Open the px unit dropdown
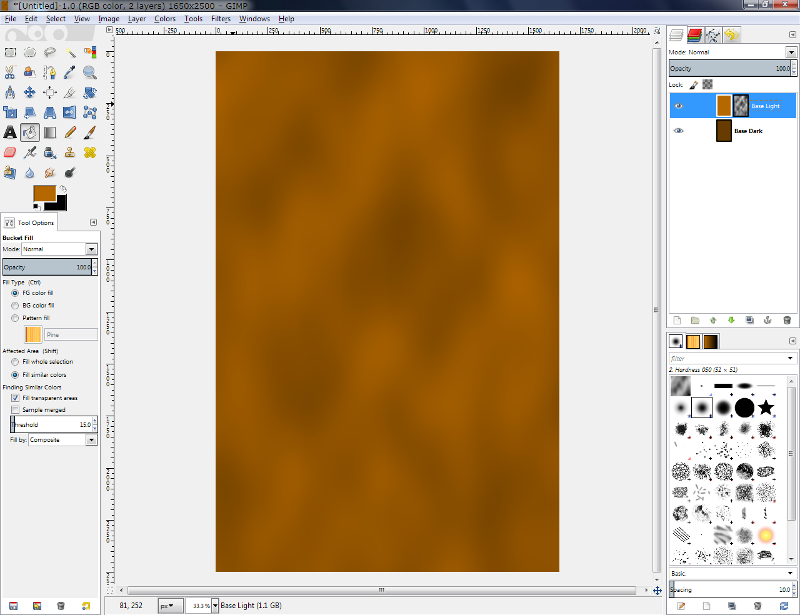This screenshot has width=800, height=615. [x=170, y=605]
